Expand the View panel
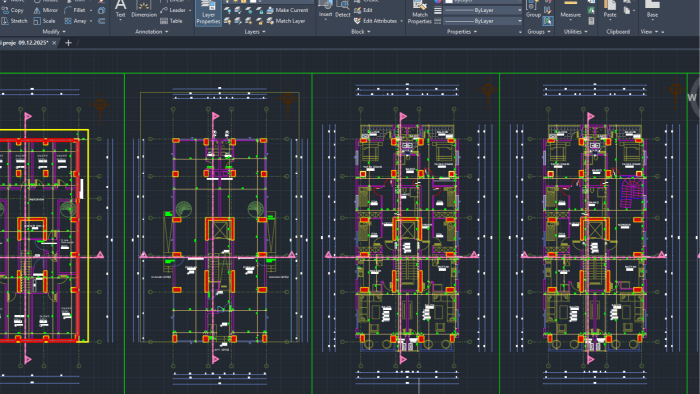Image resolution: width=700 pixels, height=394 pixels. coord(649,32)
